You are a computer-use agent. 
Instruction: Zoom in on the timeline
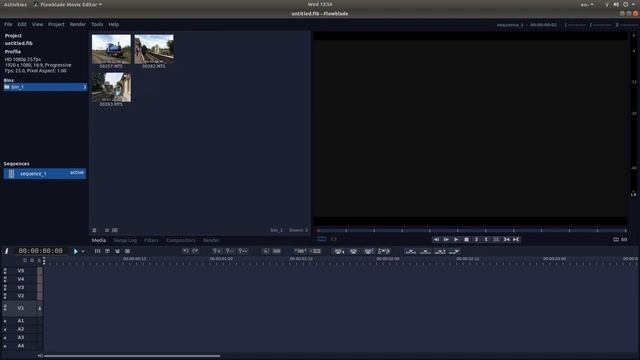point(217,251)
